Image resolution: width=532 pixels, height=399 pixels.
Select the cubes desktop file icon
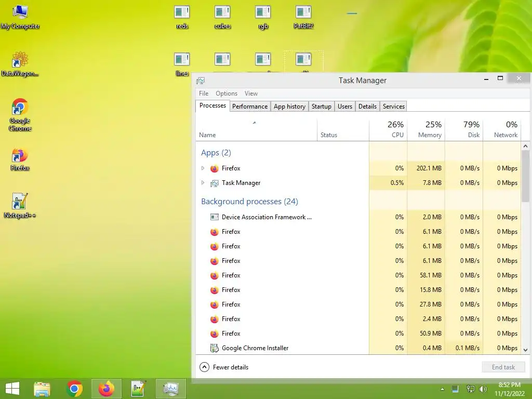coord(222,17)
